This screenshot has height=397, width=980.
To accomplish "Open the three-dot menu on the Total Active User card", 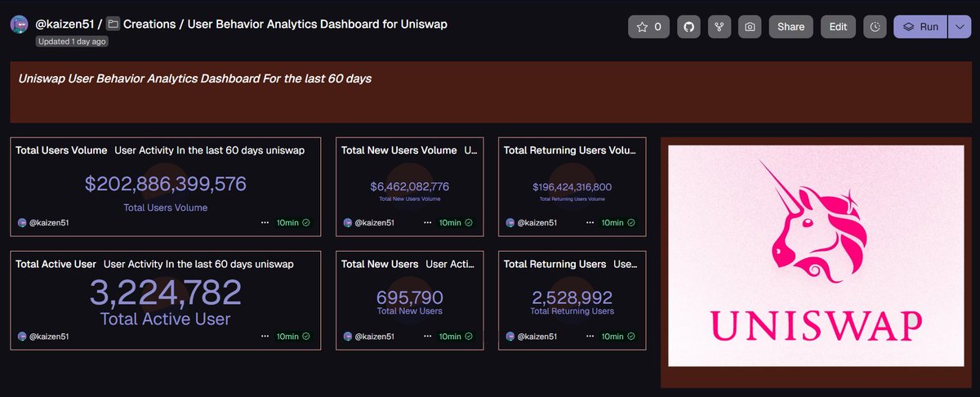I will click(265, 336).
